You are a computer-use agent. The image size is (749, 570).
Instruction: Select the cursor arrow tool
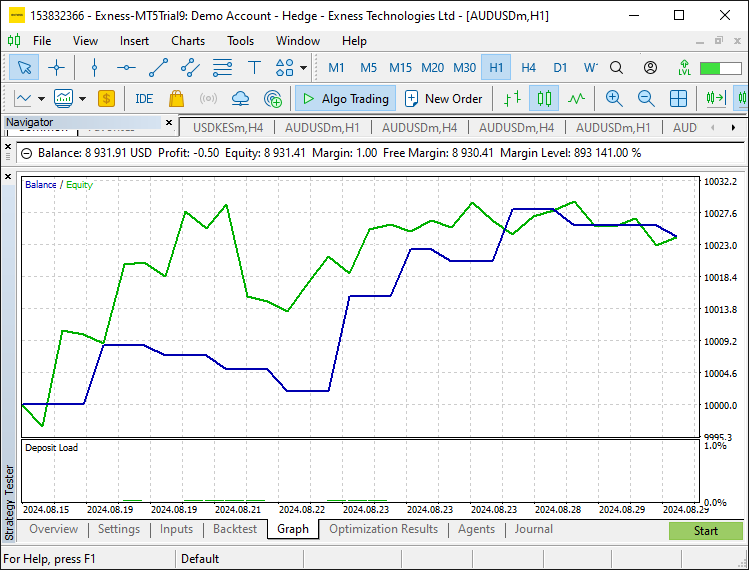pyautogui.click(x=24, y=67)
